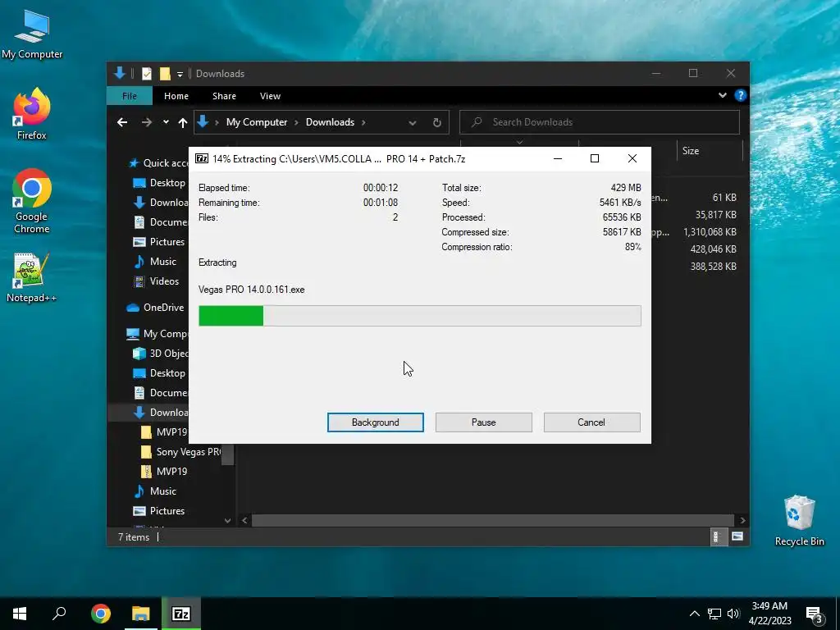
Task: Open address bar history dropdown
Action: pos(413,123)
